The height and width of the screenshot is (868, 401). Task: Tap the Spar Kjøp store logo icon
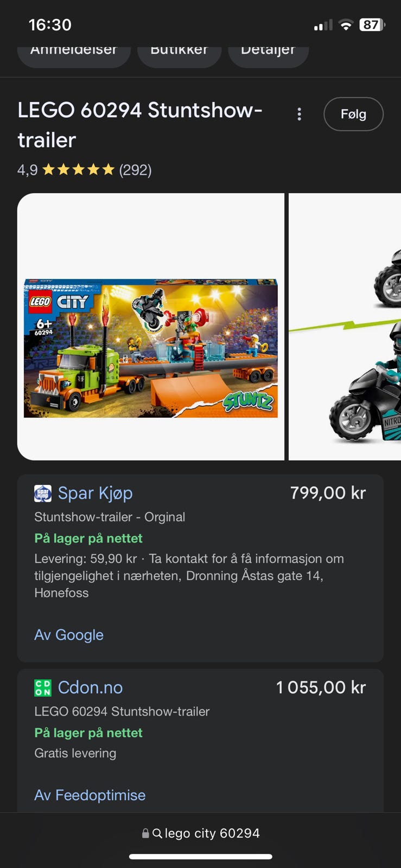click(x=43, y=493)
